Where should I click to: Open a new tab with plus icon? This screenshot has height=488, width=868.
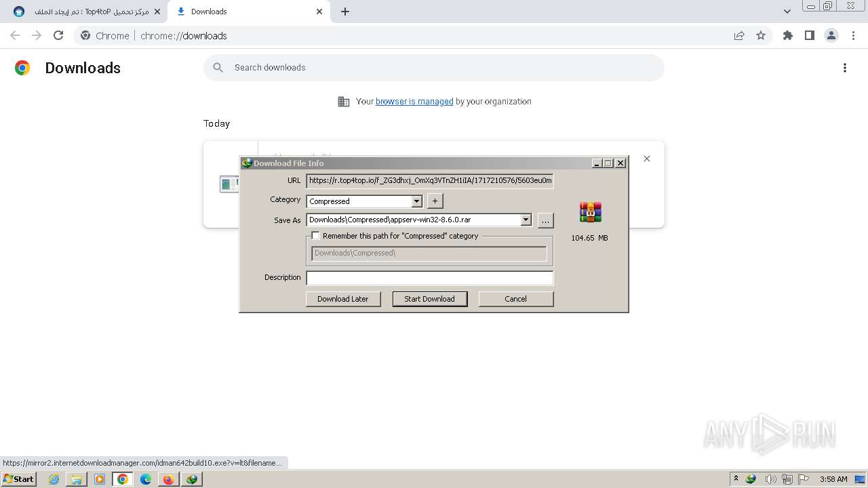[345, 12]
